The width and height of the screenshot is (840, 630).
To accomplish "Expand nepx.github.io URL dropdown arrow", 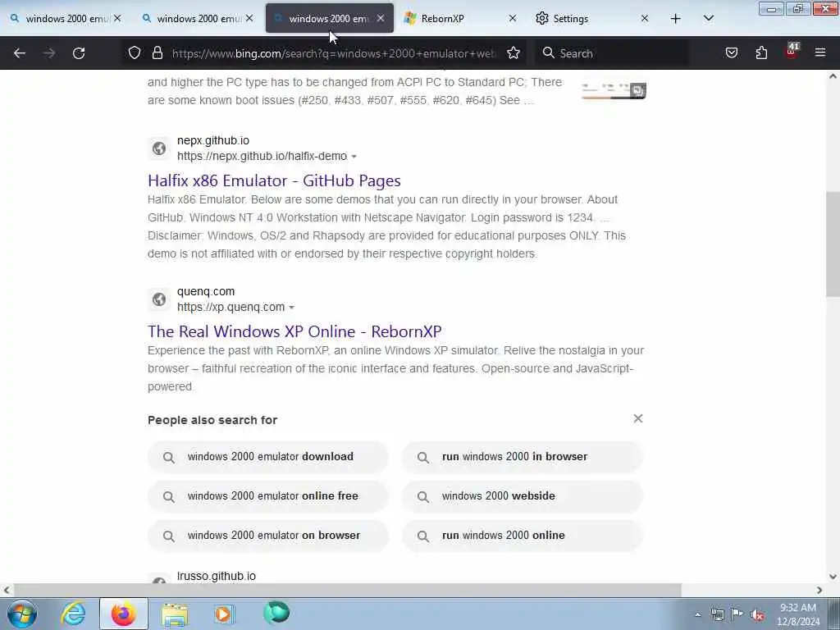I will (x=354, y=157).
